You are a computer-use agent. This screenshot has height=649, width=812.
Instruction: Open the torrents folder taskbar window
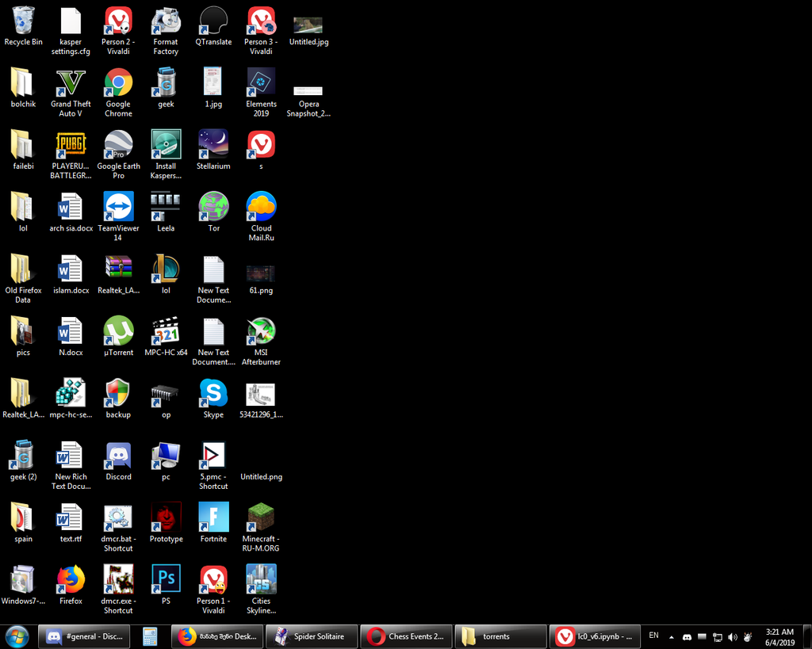500,636
